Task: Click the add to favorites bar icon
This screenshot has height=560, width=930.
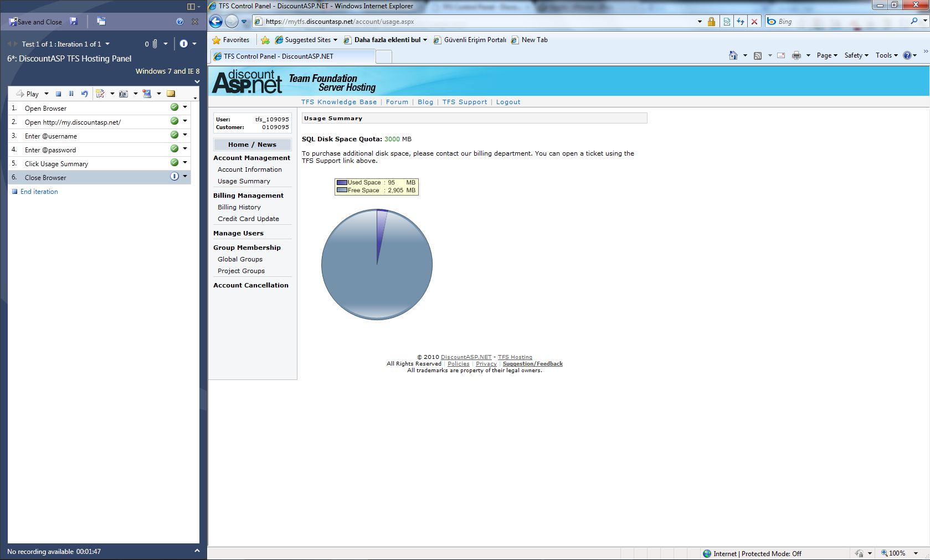Action: [265, 40]
